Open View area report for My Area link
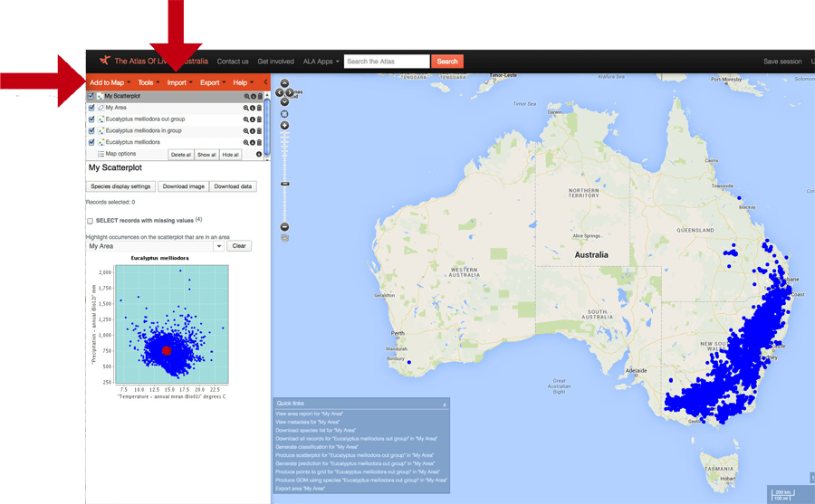Viewport: 815px width, 504px height. pyautogui.click(x=310, y=414)
